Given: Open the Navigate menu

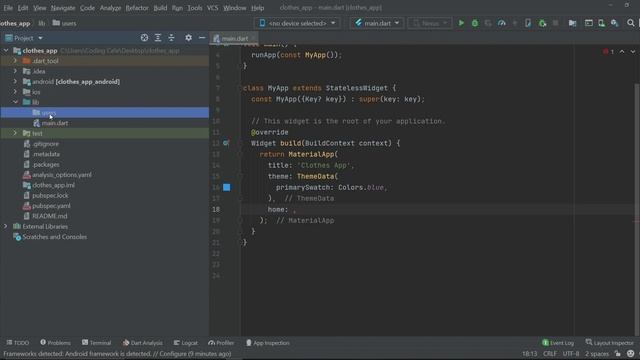Looking at the screenshot, I should point(63,8).
